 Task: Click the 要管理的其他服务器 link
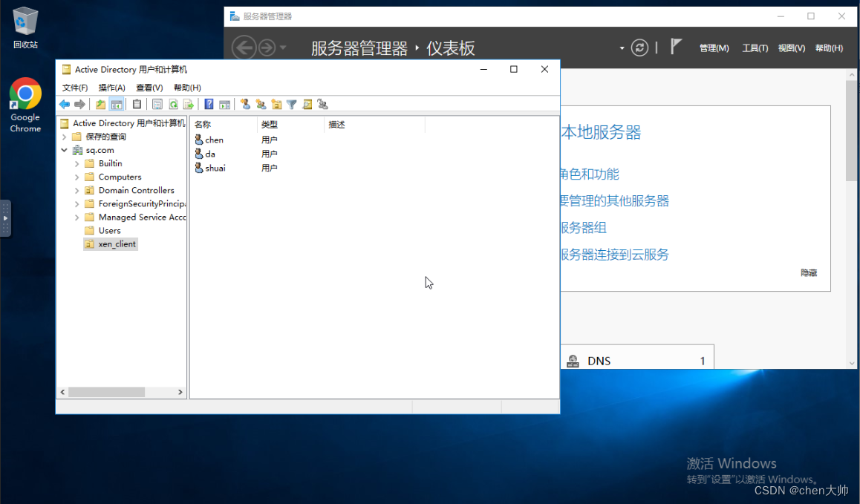(x=615, y=200)
